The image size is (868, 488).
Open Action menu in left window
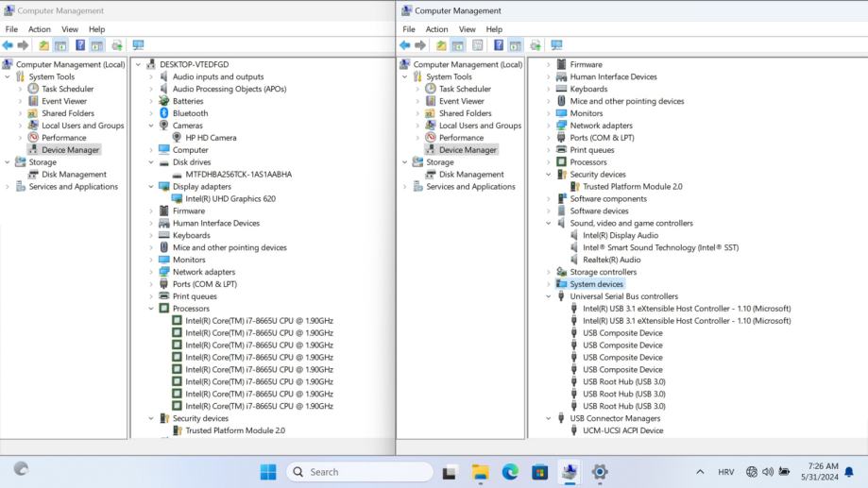[40, 29]
